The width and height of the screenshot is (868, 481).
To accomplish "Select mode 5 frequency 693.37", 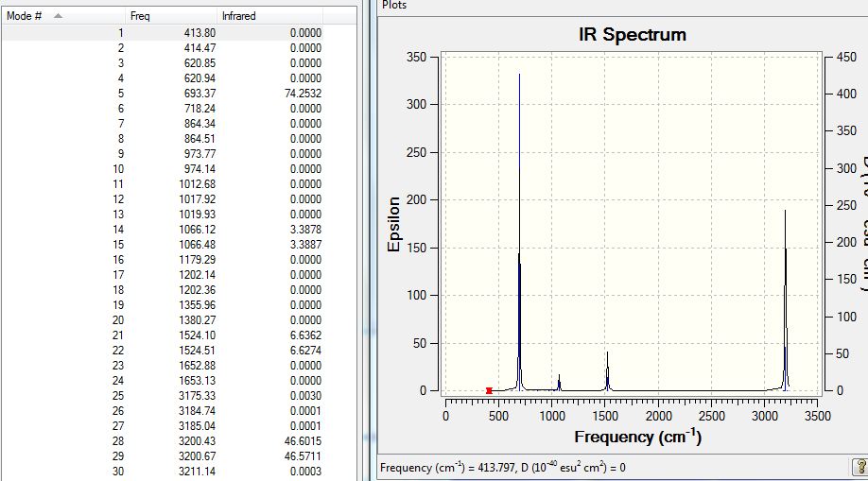I will tap(200, 94).
